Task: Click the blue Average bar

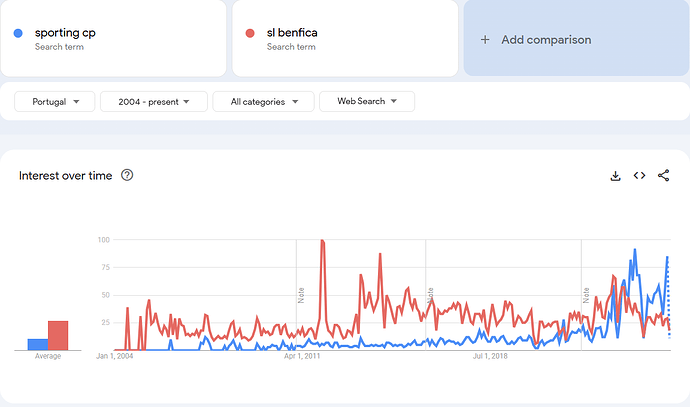Action: point(37,344)
